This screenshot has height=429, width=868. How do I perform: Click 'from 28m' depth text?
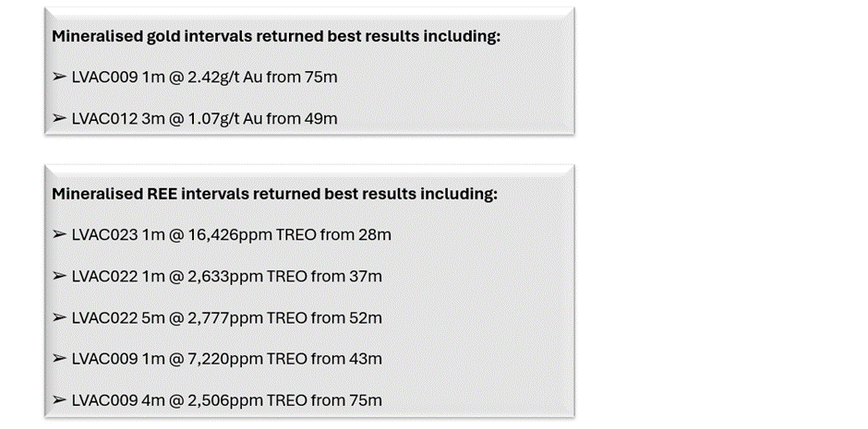click(356, 235)
